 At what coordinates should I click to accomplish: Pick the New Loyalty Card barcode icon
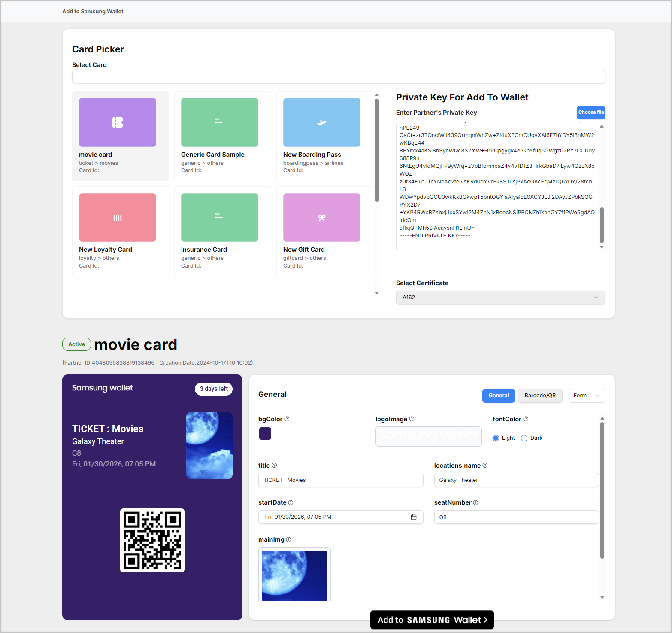[118, 218]
